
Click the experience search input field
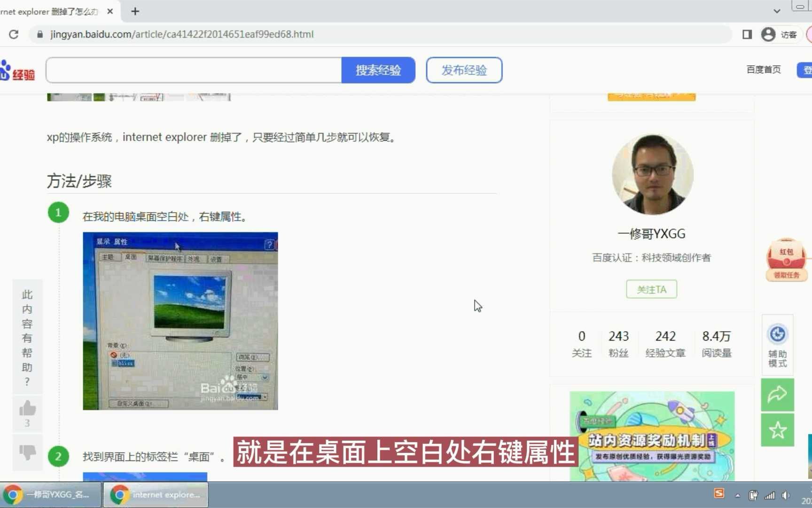[193, 70]
